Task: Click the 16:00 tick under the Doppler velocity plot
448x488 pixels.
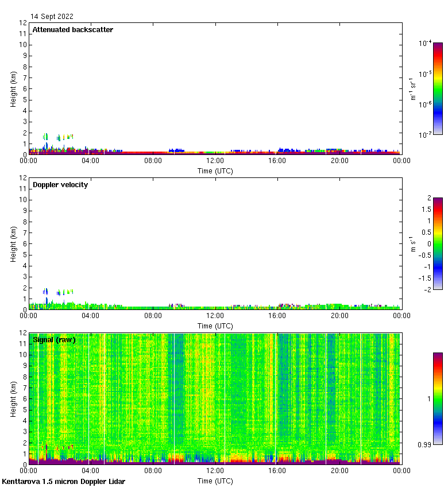Action: tap(277, 316)
